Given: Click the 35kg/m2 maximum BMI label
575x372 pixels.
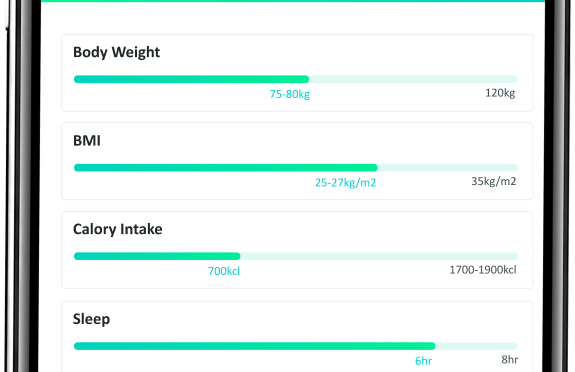Looking at the screenshot, I should [494, 181].
